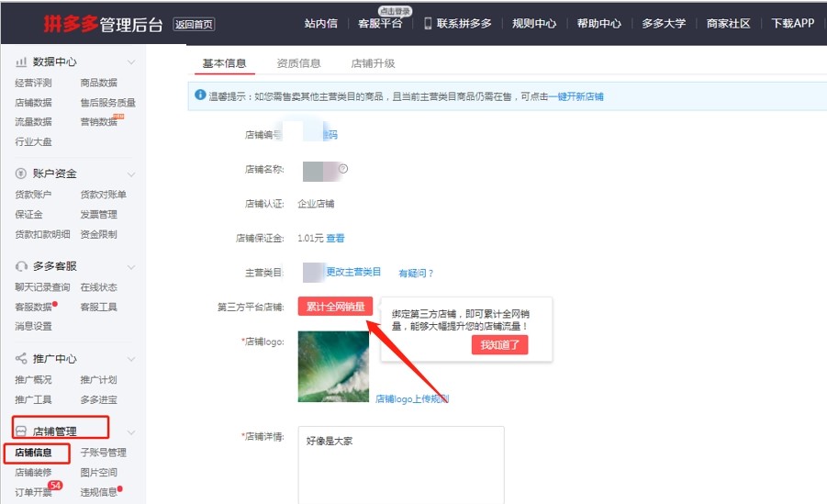Collapse the 多多客服 section chevron
827x504 pixels.
pos(131,267)
